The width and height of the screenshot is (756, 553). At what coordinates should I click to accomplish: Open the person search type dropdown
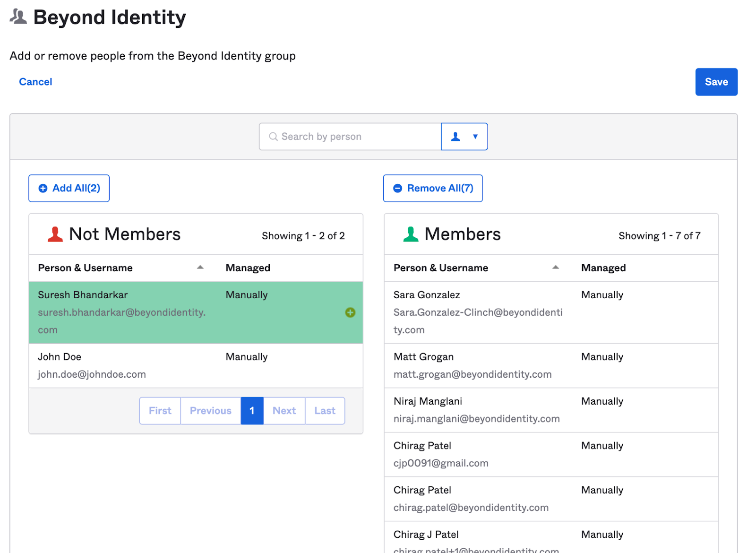point(464,137)
